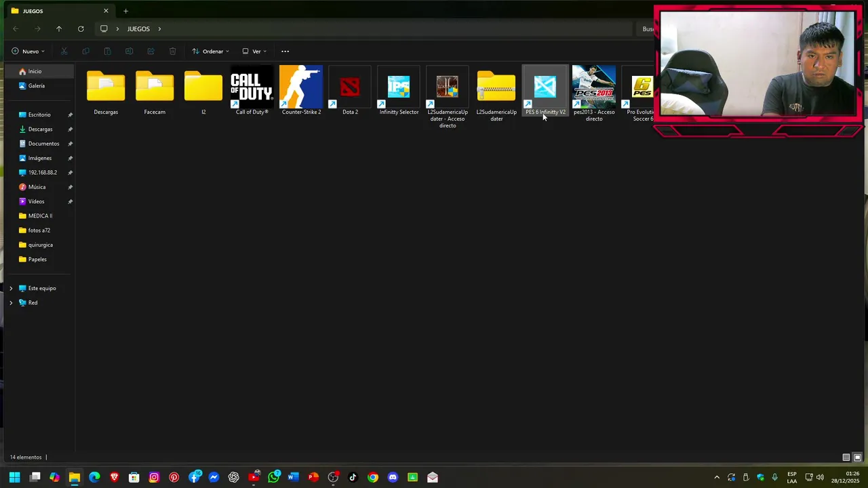Go to Inicio in sidebar
The width and height of the screenshot is (868, 488).
39,71
